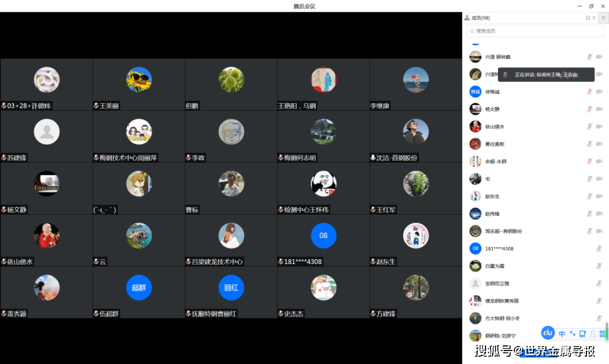This screenshot has height=364, width=609.
Task: Select member 勇往直前 in the list
Action: click(x=495, y=144)
